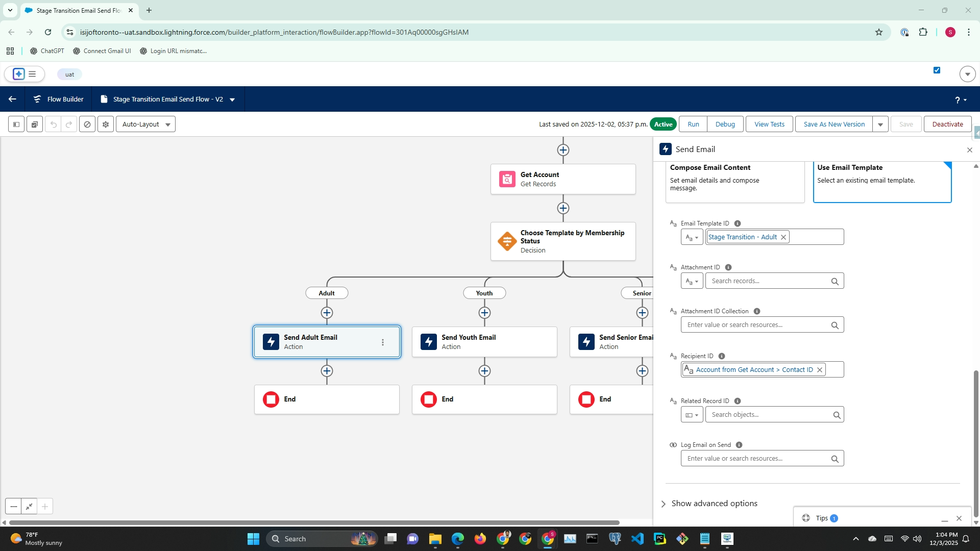
Task: Toggle the checkbox near top right
Action: 937,70
